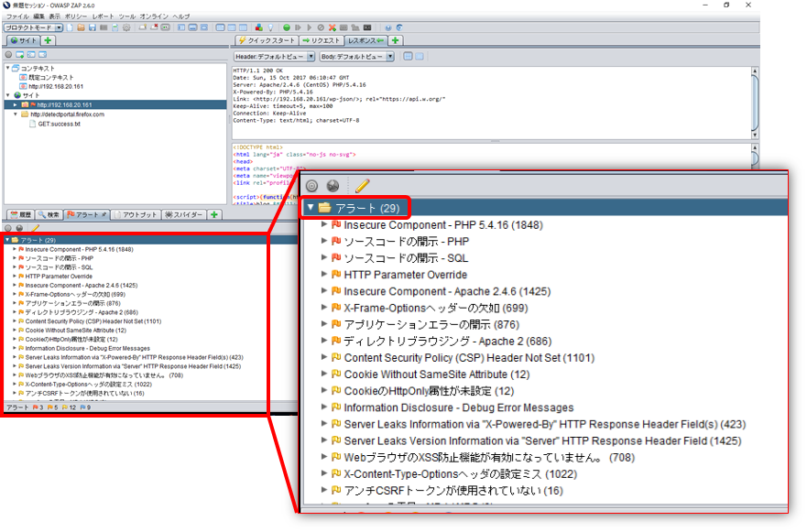Open the ツール menu

pos(127,16)
